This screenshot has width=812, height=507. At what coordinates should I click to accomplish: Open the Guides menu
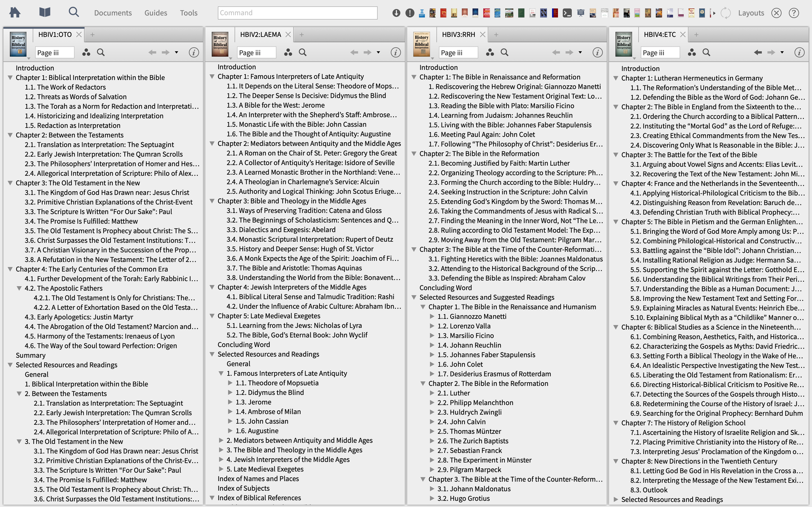pyautogui.click(x=156, y=13)
